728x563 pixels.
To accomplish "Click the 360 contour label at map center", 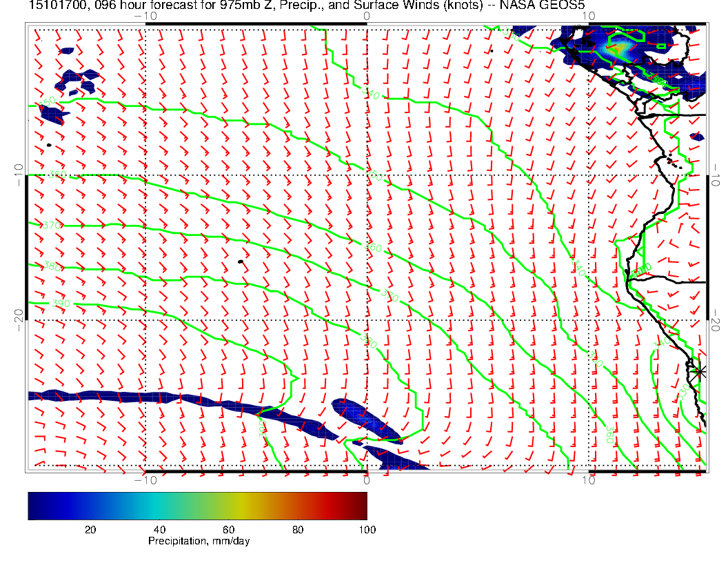I will [x=372, y=248].
